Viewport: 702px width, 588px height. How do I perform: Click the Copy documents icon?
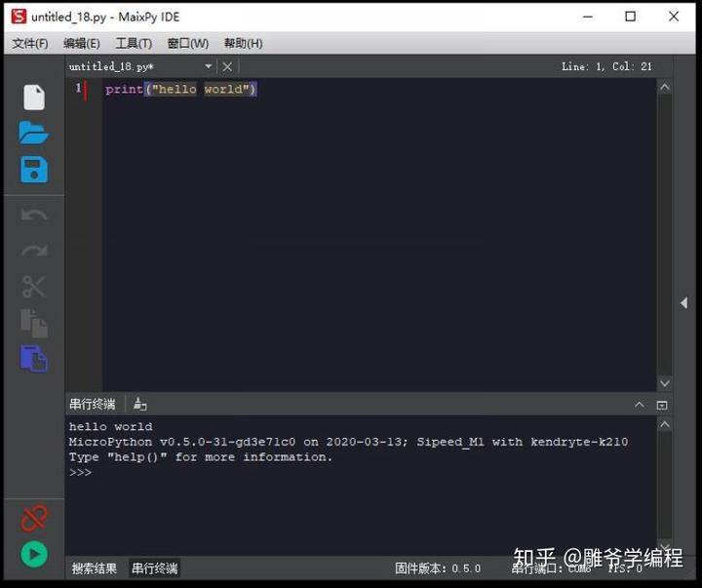coord(34,323)
